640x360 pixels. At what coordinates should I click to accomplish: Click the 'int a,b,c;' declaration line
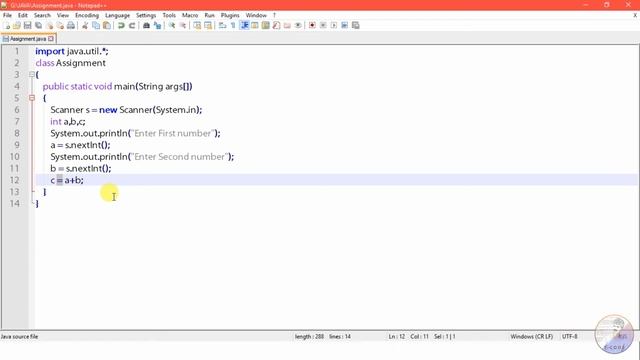coord(68,121)
